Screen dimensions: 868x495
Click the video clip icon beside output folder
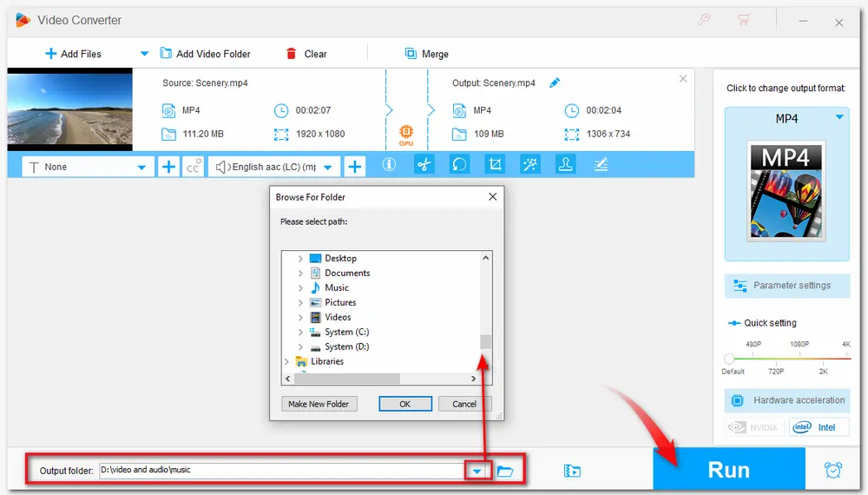coord(572,471)
